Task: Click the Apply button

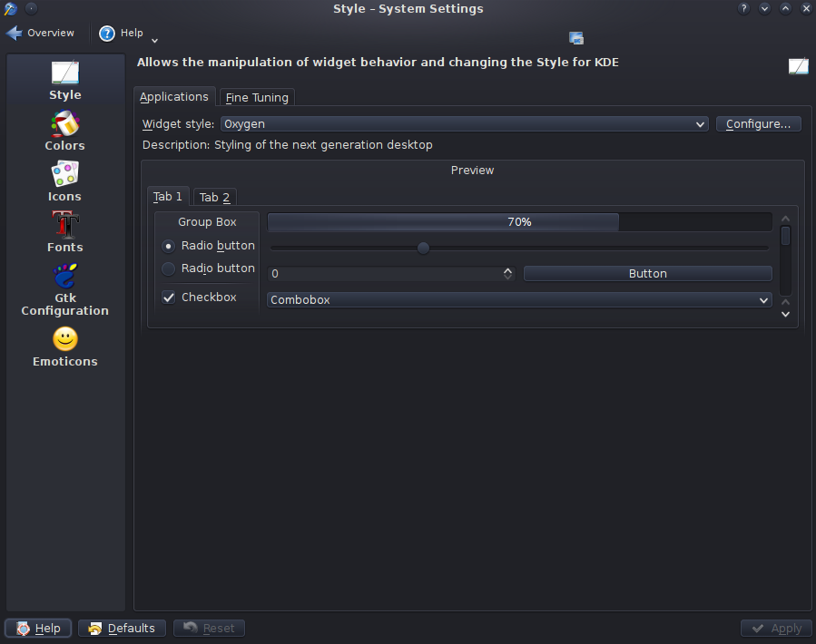Action: [x=776, y=629]
